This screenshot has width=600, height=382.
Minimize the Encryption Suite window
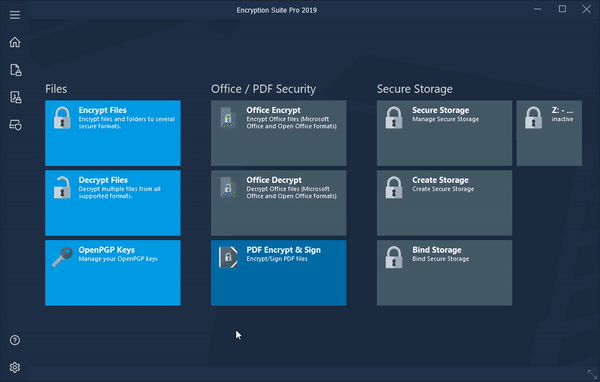(x=538, y=9)
